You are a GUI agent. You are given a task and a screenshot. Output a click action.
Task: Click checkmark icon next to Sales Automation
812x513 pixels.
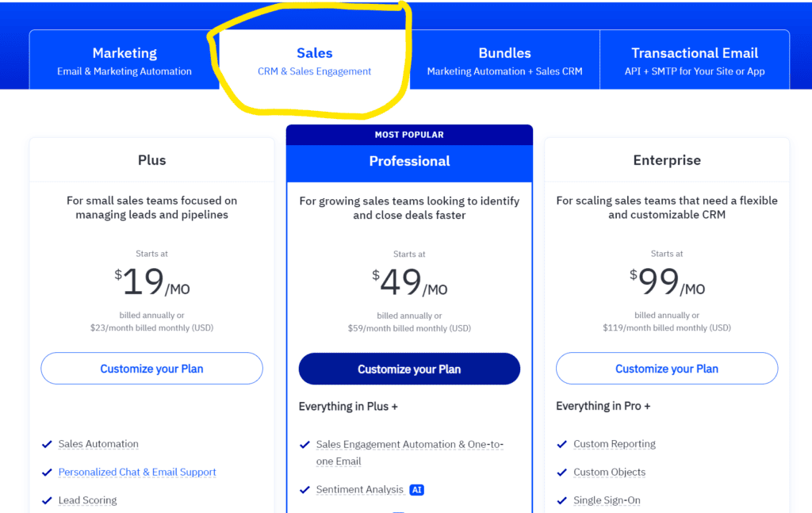tap(47, 444)
